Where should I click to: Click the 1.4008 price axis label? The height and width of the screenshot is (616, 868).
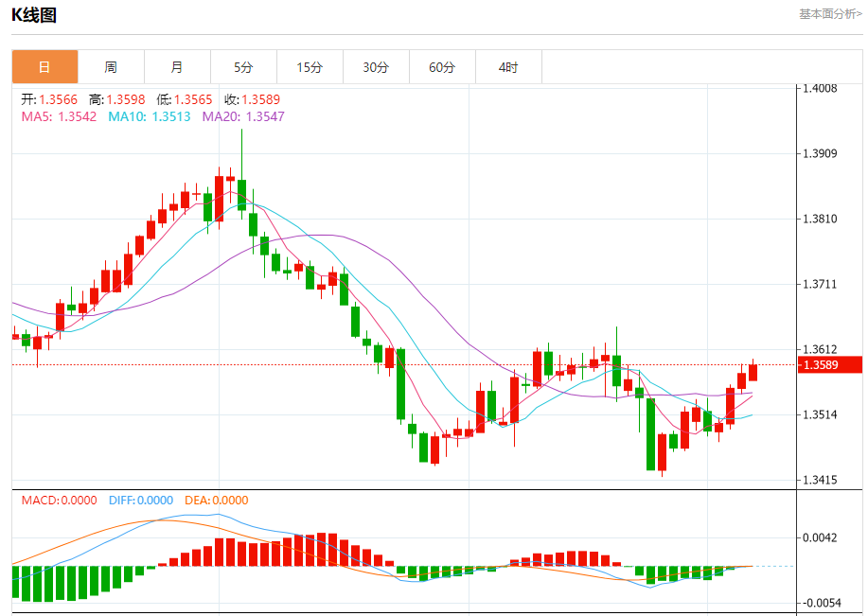click(820, 89)
